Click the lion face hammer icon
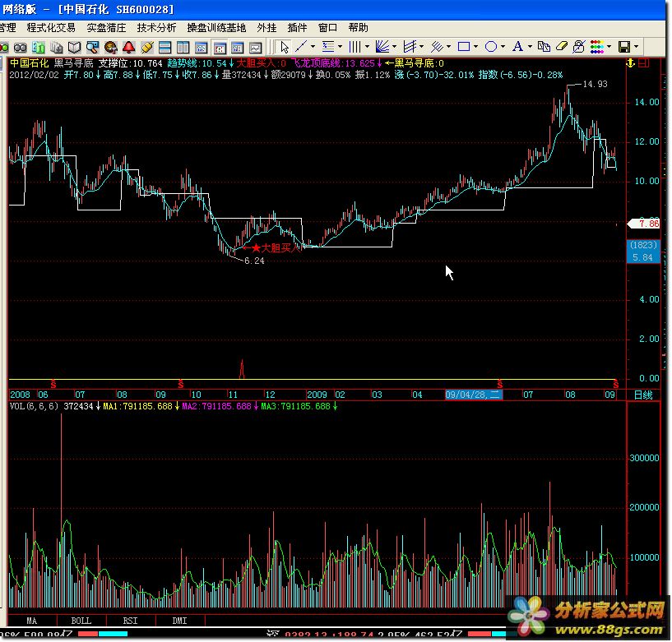 pos(110,47)
